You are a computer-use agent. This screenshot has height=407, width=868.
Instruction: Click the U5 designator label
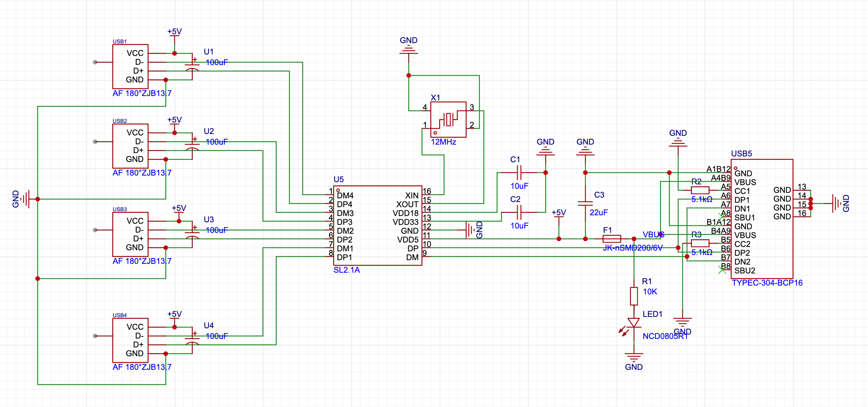(339, 179)
